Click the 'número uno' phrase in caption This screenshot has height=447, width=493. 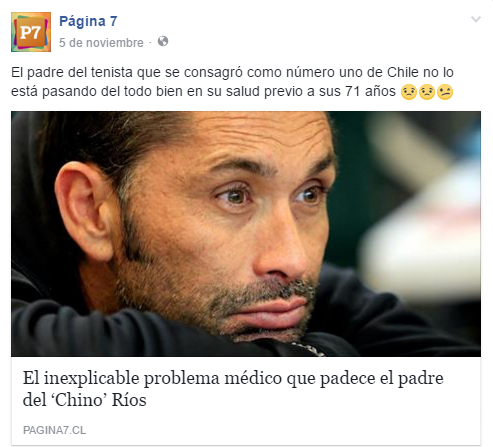[316, 72]
